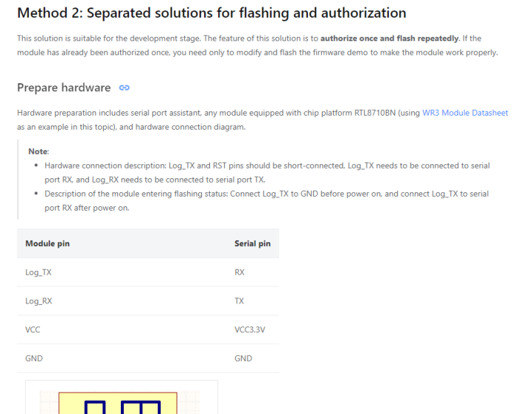Click the second bullet about entering flashing status

(267, 200)
